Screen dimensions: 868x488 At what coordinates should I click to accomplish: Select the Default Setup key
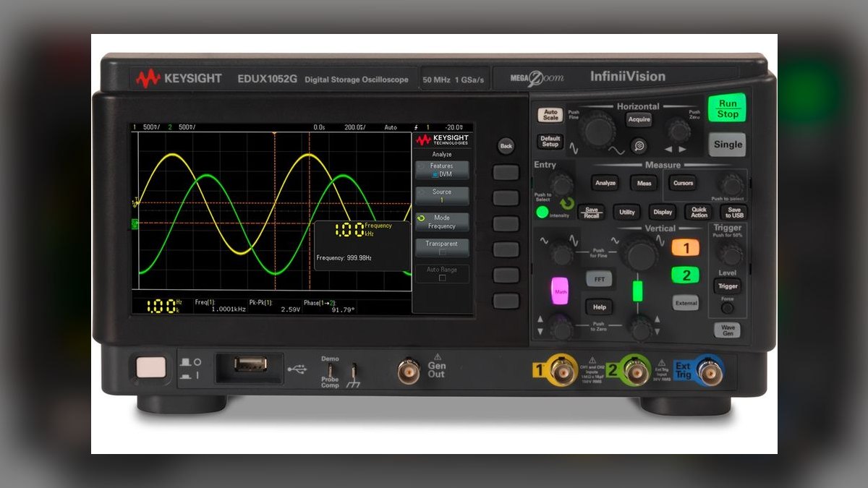click(x=550, y=141)
